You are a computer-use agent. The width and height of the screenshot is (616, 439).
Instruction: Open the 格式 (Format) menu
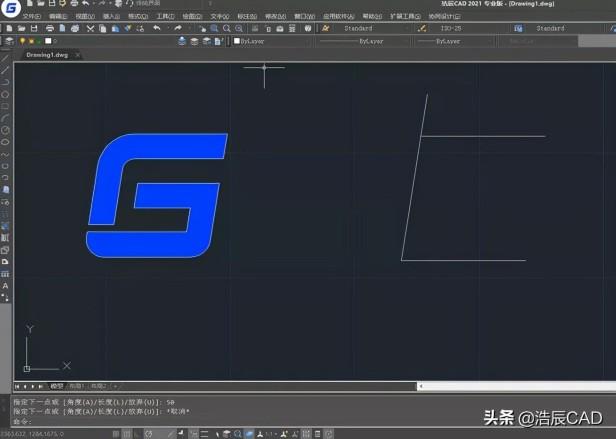138,17
